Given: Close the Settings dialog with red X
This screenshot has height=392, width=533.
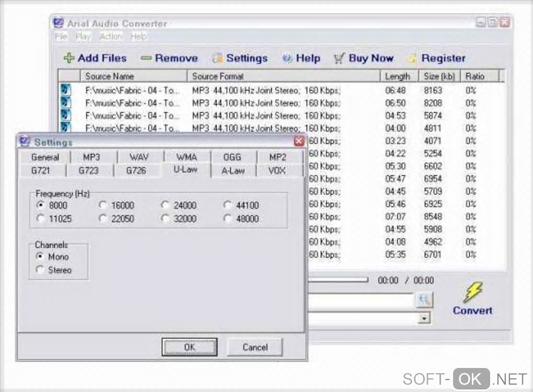Looking at the screenshot, I should pyautogui.click(x=299, y=141).
